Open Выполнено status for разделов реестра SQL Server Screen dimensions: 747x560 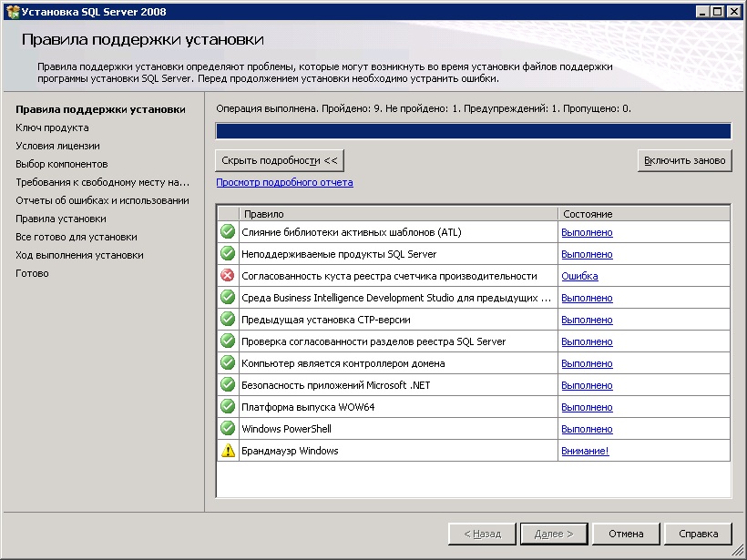click(587, 341)
